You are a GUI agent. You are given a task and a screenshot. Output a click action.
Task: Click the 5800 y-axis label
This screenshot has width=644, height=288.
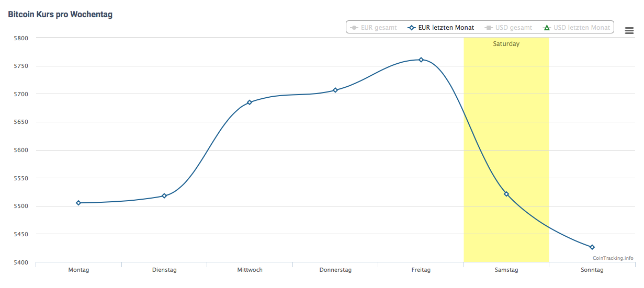tap(21, 38)
